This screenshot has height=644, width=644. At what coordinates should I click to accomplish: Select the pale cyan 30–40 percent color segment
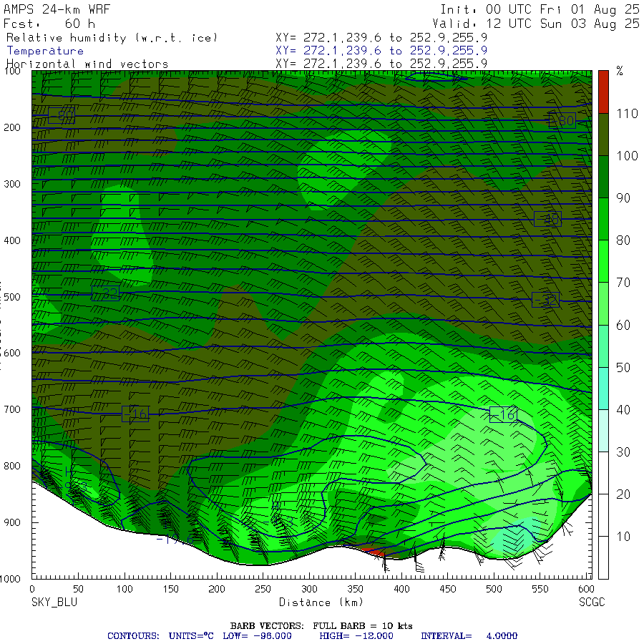603,431
